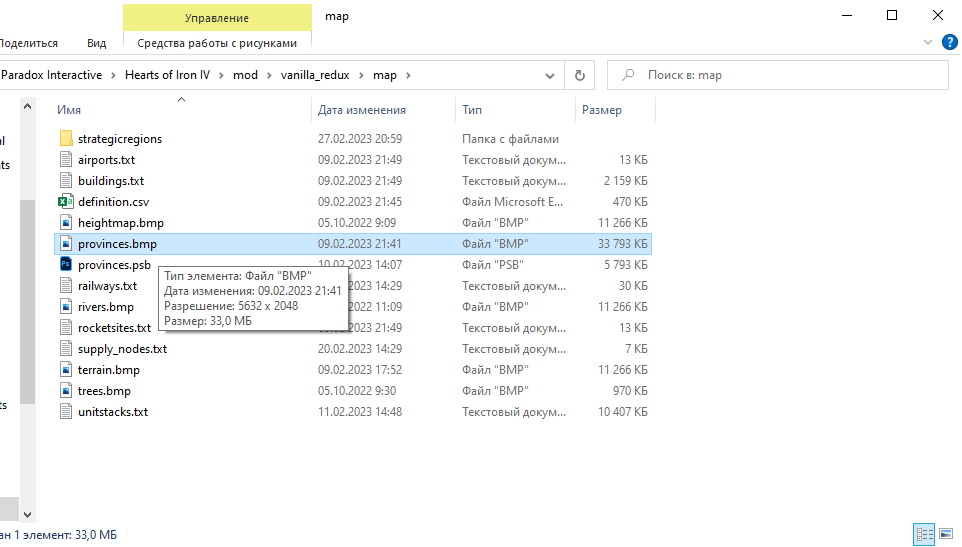The width and height of the screenshot is (962, 547).
Task: Go to vanilla_redux breadcrumb
Action: pos(315,75)
